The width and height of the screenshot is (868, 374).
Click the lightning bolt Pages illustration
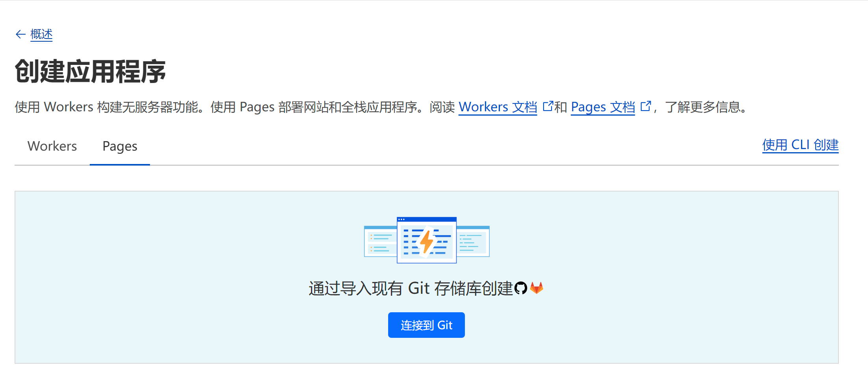427,240
